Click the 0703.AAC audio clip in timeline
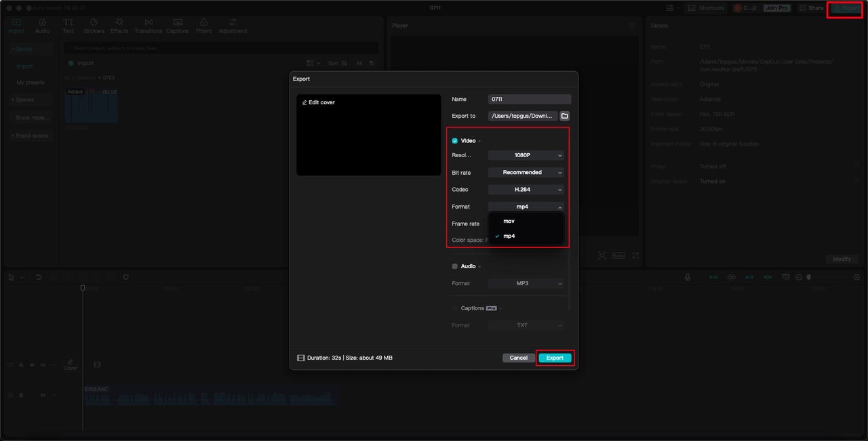868x441 pixels. tap(211, 397)
